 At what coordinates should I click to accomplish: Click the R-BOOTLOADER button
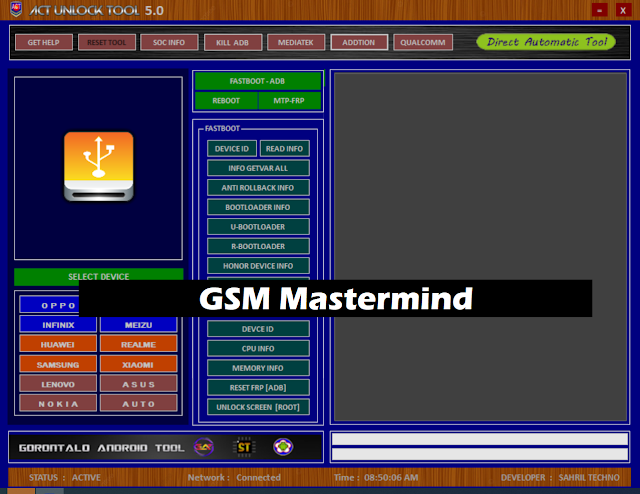click(x=258, y=247)
